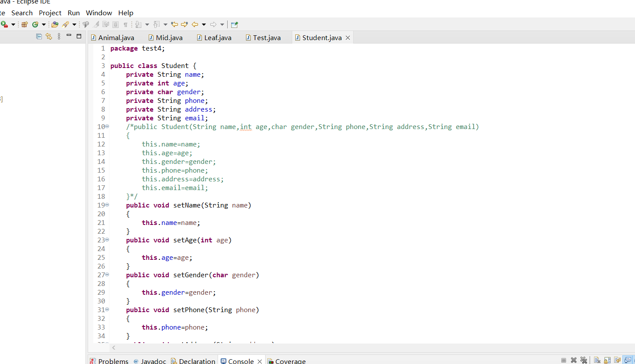Click the Open Type toolbar icon
635x364 pixels.
coord(55,24)
